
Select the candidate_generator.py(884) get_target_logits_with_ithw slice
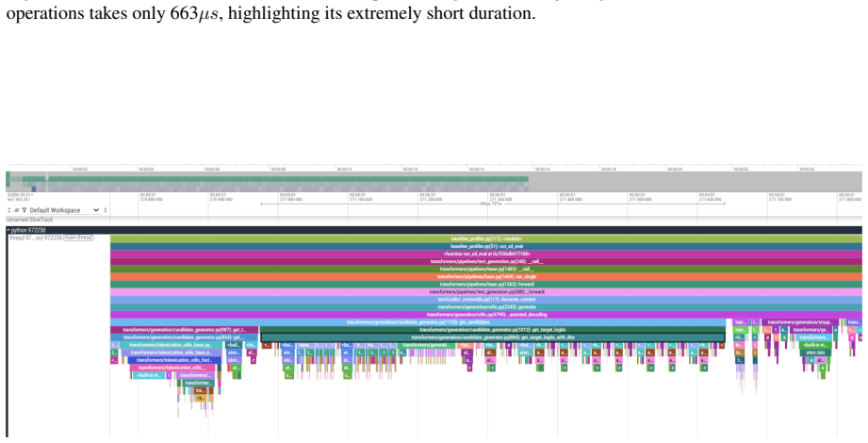click(x=493, y=337)
